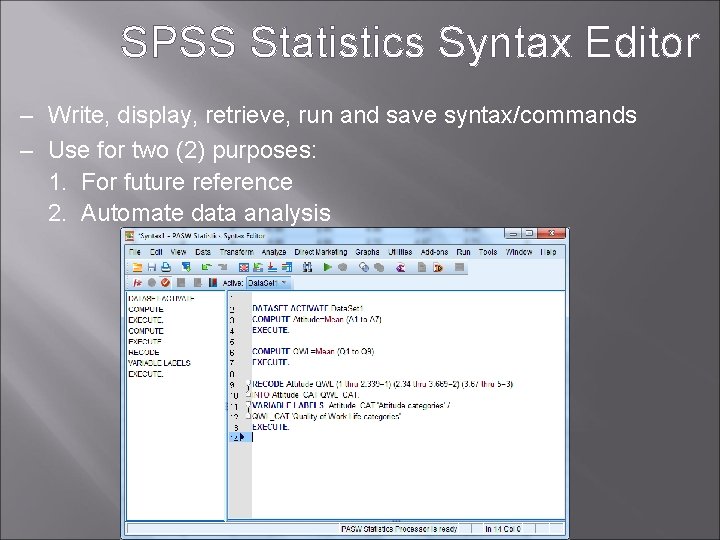Open the Tools menu

pos(488,252)
